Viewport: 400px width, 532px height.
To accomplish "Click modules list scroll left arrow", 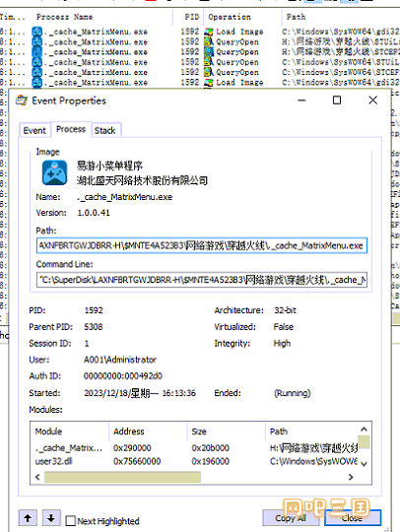I will pyautogui.click(x=37, y=477).
